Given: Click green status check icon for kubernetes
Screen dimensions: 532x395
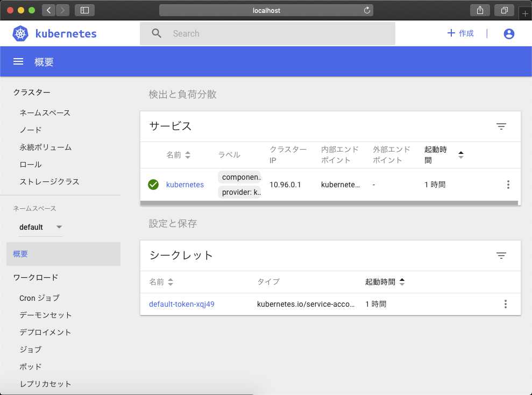Looking at the screenshot, I should 153,185.
